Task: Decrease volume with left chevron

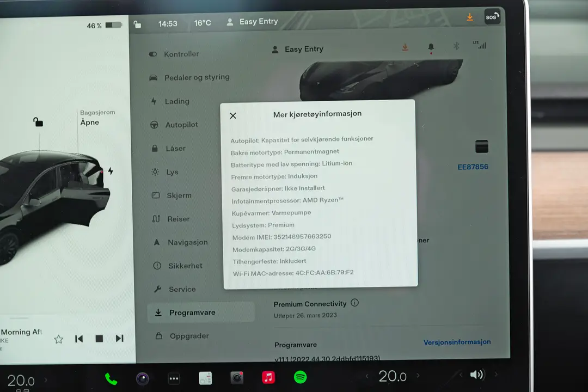Action: click(x=461, y=375)
